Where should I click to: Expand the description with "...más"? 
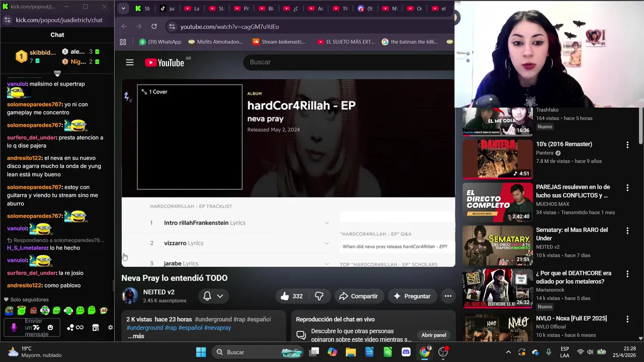tap(136, 336)
